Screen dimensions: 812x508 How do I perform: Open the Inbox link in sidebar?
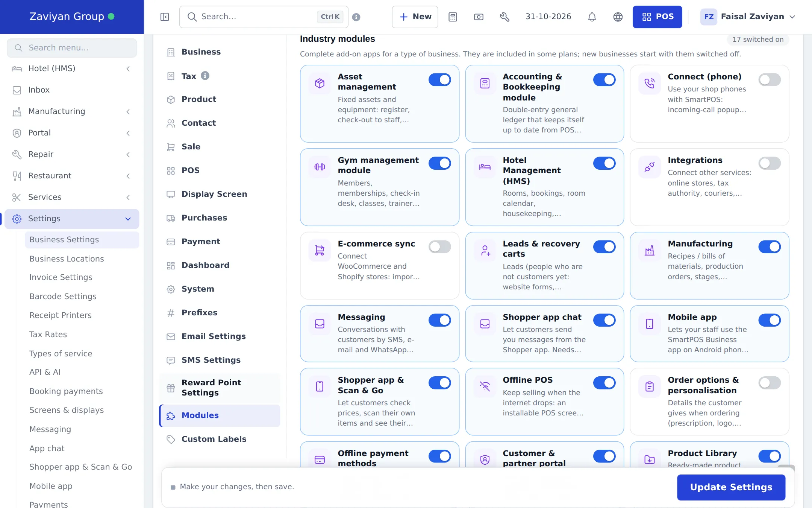click(72, 90)
